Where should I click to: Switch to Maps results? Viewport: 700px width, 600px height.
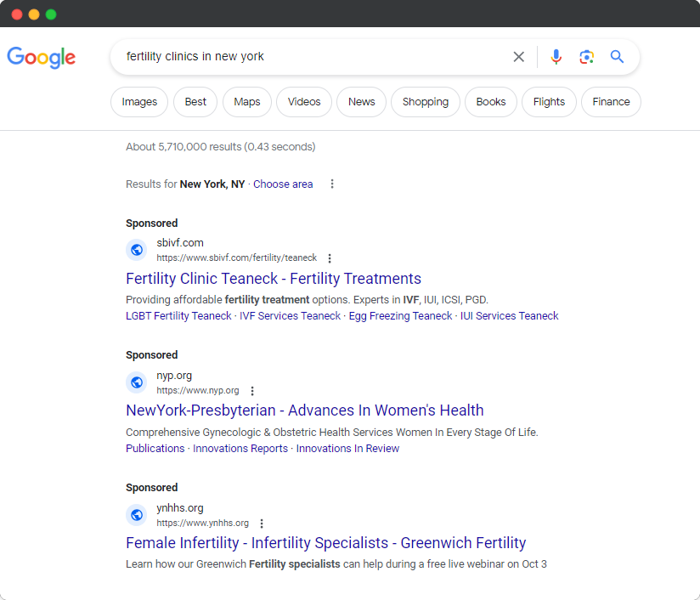pos(247,102)
